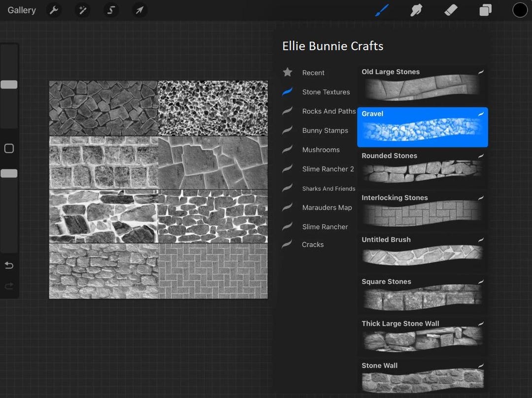Return to the Gallery
This screenshot has height=398, width=532.
pos(21,10)
